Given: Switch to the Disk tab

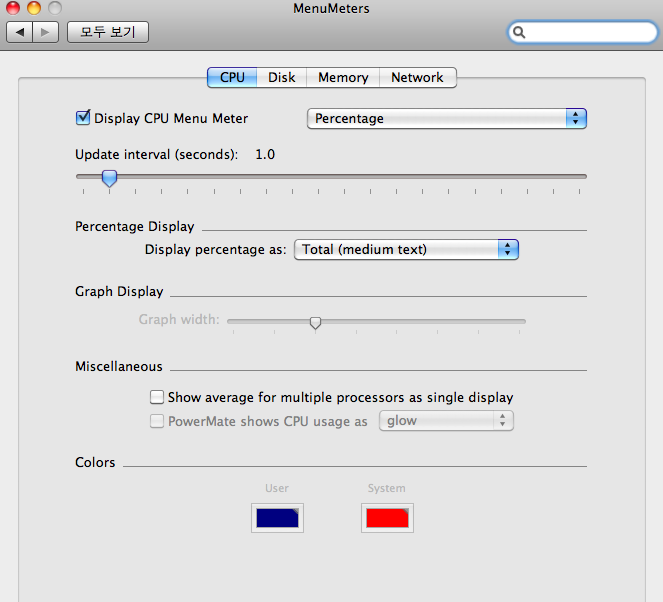Looking at the screenshot, I should 282,77.
